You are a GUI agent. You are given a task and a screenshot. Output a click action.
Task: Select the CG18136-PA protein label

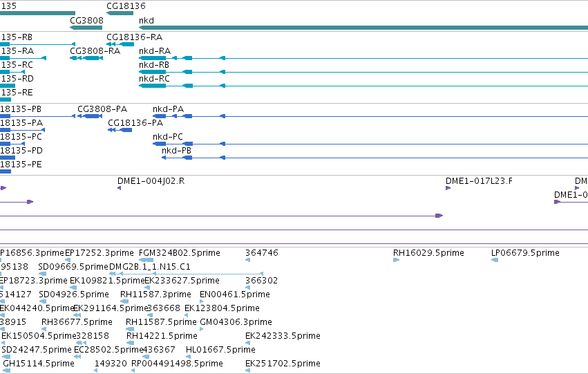[x=135, y=123]
